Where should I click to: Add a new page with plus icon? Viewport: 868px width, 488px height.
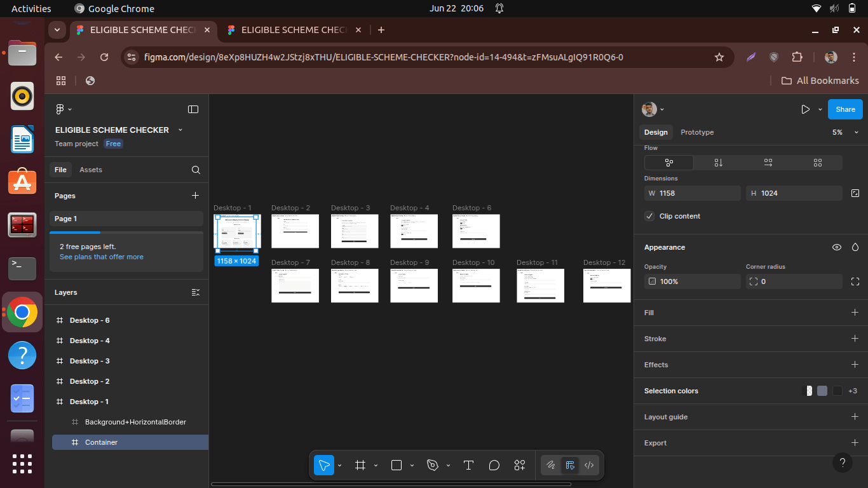click(195, 196)
